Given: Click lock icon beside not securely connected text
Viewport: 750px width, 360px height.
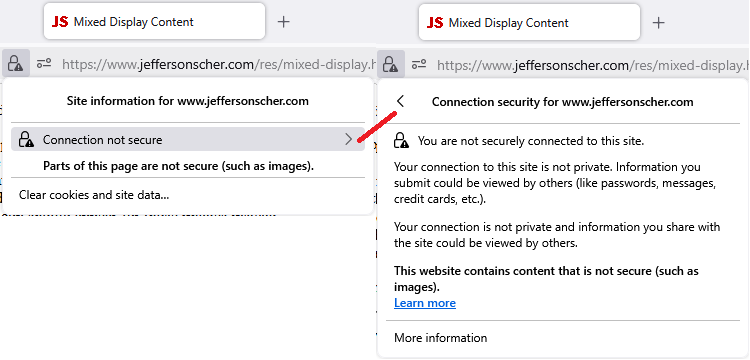Looking at the screenshot, I should click(401, 141).
